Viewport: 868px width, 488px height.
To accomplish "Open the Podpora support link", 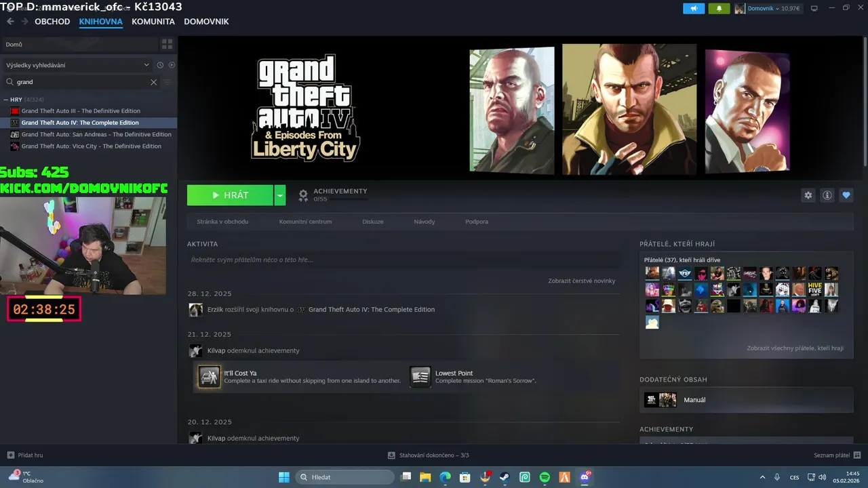I will (x=477, y=222).
